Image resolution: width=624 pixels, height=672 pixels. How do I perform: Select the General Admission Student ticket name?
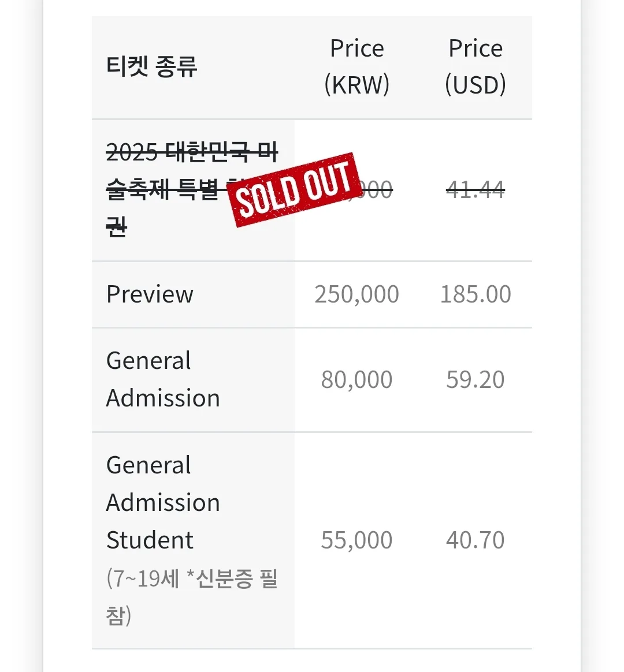click(x=163, y=502)
